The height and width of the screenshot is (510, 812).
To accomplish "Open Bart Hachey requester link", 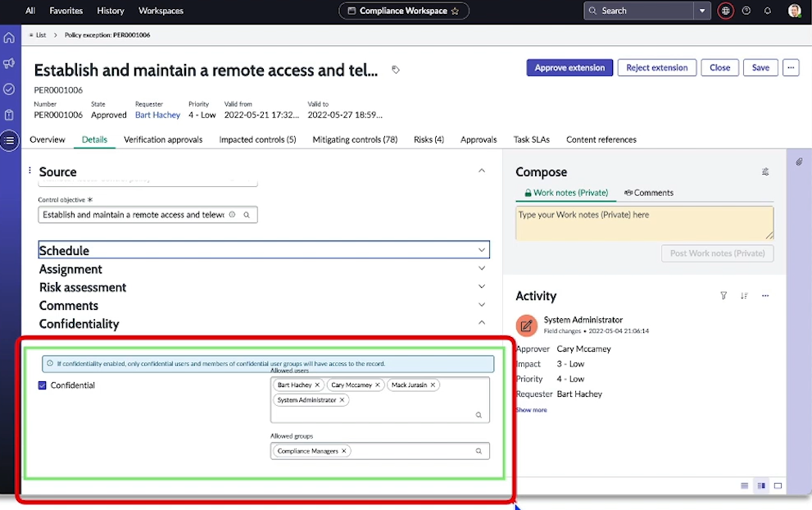I will pos(157,115).
